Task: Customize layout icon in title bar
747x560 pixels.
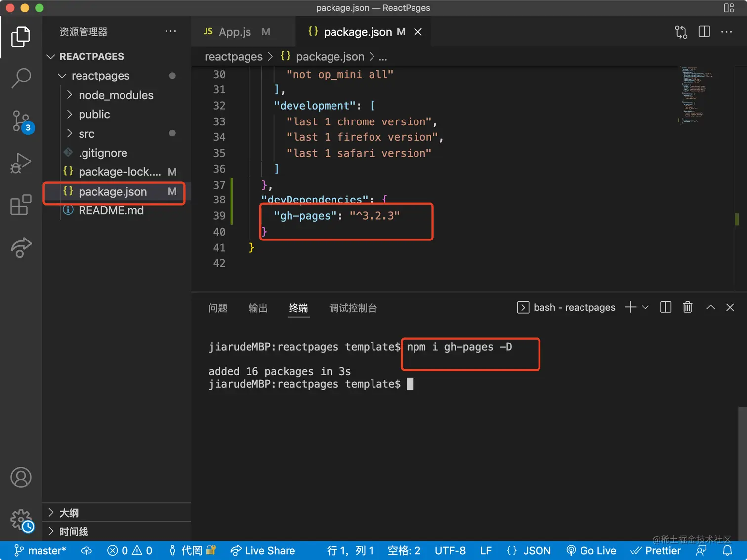Action: tap(729, 8)
